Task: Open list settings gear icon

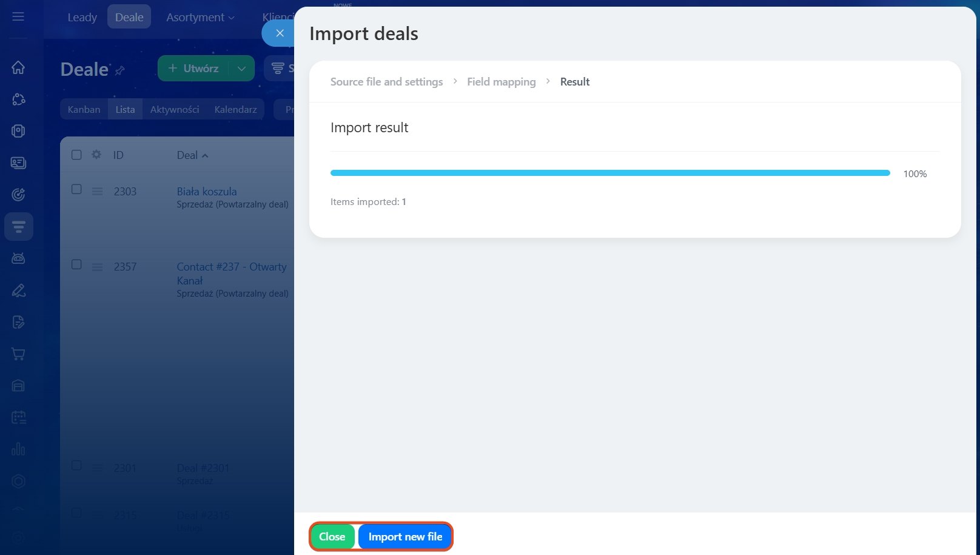Action: click(x=96, y=155)
